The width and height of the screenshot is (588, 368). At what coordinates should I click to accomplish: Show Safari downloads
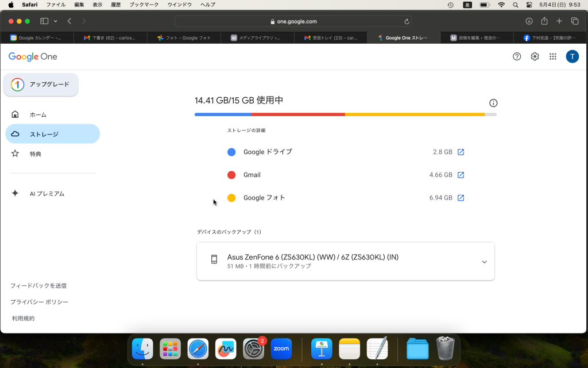click(529, 21)
